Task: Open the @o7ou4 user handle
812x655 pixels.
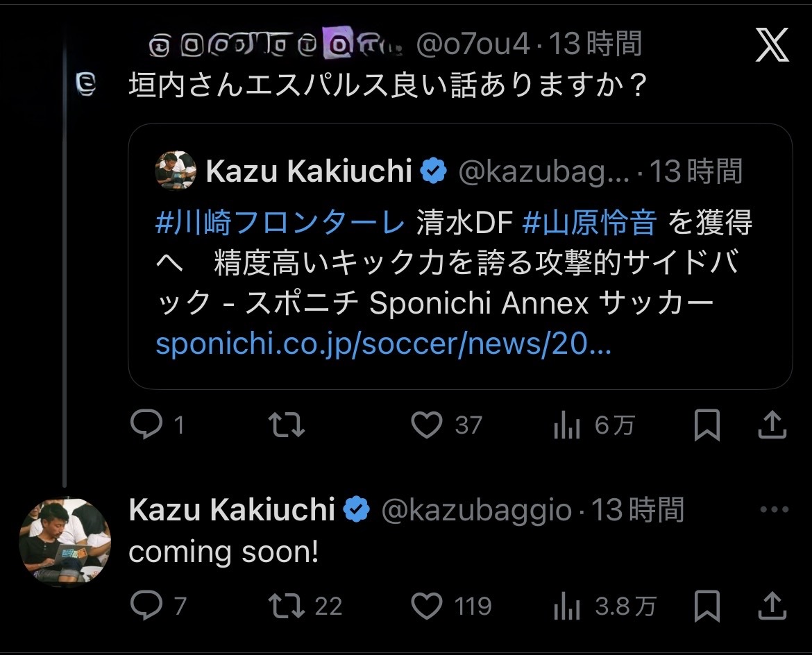Action: [x=473, y=46]
